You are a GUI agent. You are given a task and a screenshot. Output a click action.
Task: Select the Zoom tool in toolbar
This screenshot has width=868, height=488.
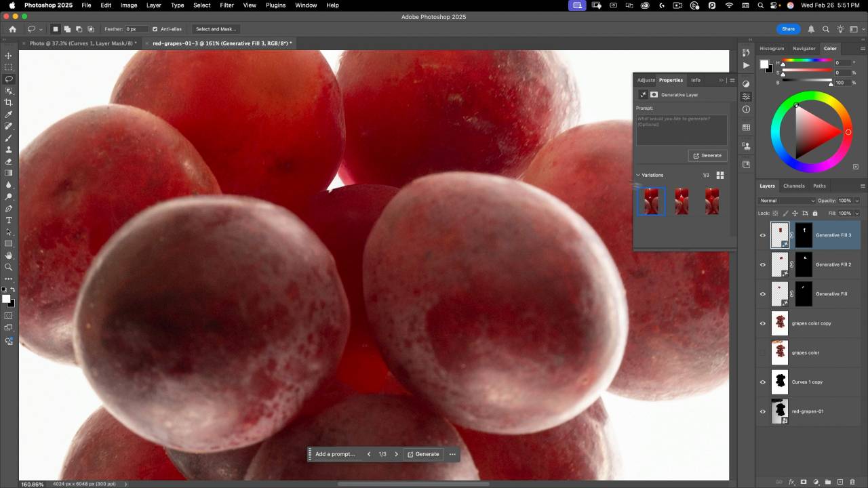tap(9, 267)
